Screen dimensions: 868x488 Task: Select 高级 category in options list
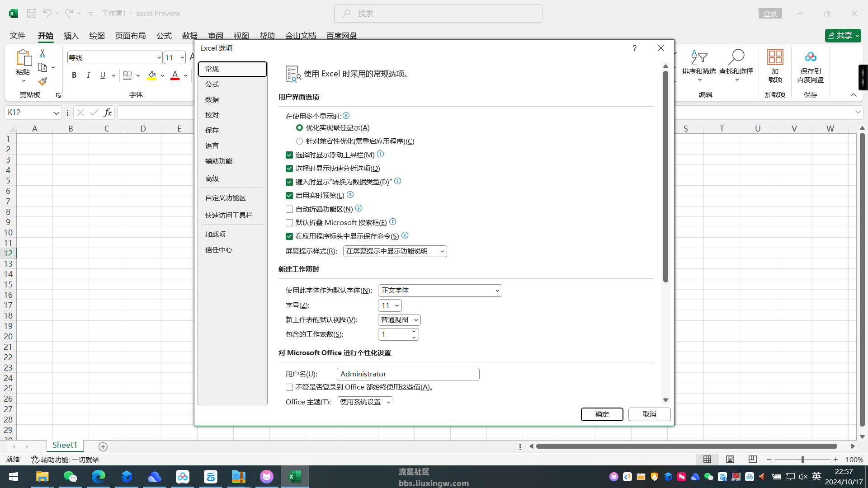(x=232, y=179)
